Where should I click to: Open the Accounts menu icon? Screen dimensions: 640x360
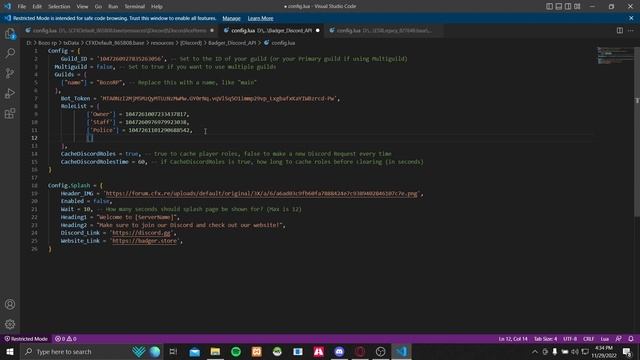10,304
